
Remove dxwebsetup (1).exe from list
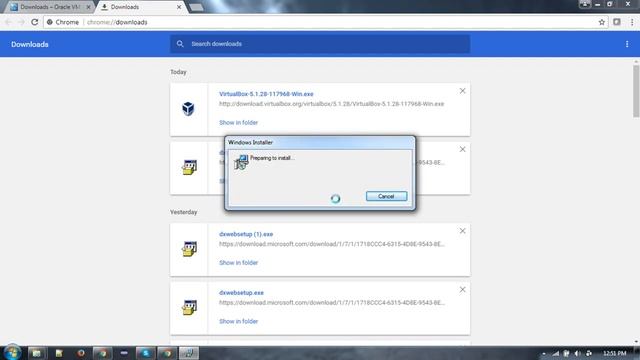462,231
